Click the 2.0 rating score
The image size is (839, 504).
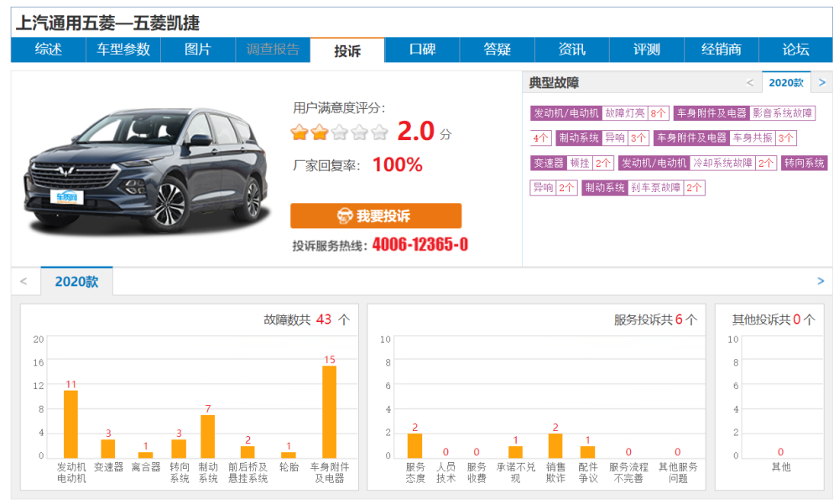pos(415,131)
